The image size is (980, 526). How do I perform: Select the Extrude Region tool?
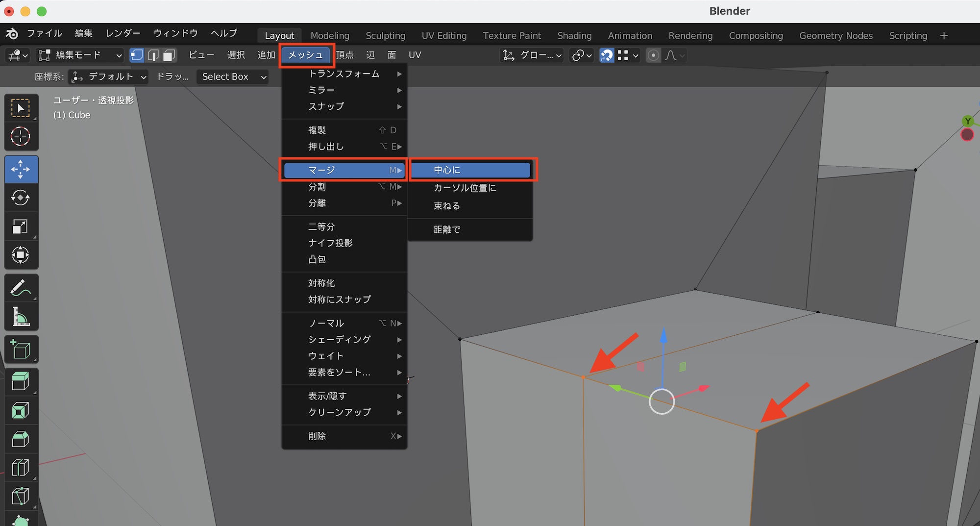(21, 381)
